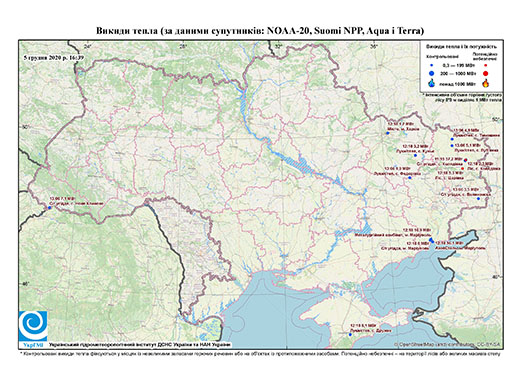Select the blue marker cluster at Mariupol
Image resolution: width=520 pixels, height=368 pixels.
431,240
